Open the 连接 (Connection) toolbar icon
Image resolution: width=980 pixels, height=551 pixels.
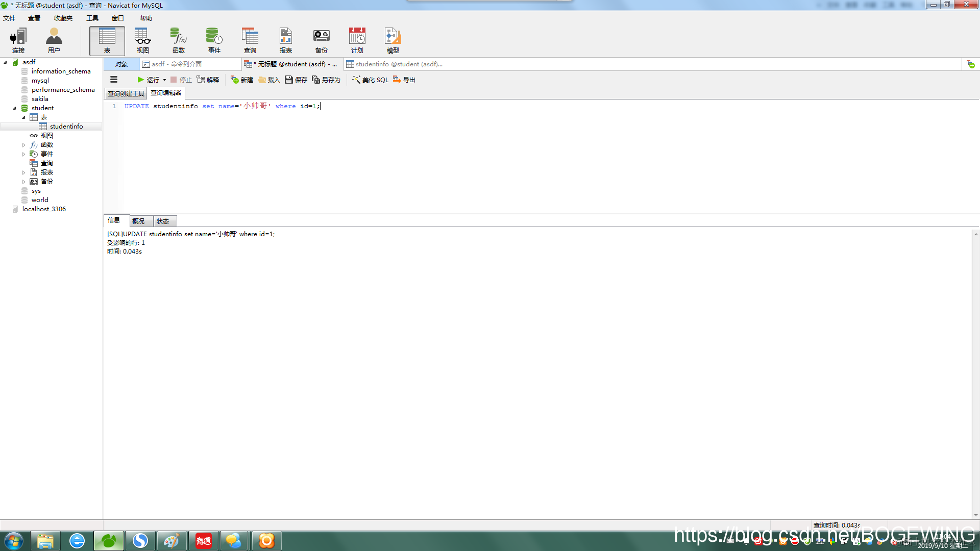click(x=18, y=40)
